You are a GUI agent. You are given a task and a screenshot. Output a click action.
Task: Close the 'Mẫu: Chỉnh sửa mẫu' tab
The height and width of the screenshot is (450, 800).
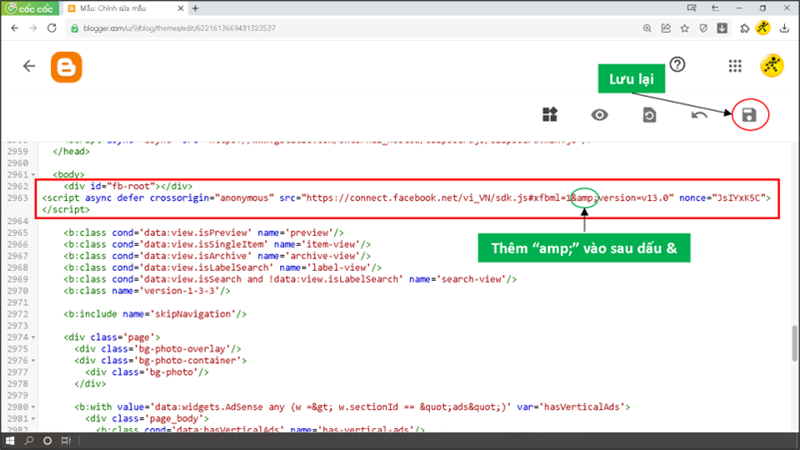pyautogui.click(x=180, y=8)
